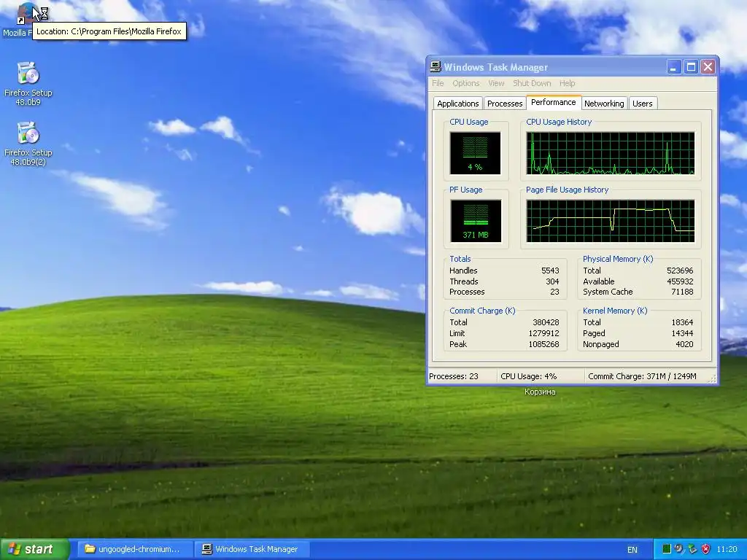
Task: Click Kernel Memory Nonpaged value 4020
Action: (684, 344)
